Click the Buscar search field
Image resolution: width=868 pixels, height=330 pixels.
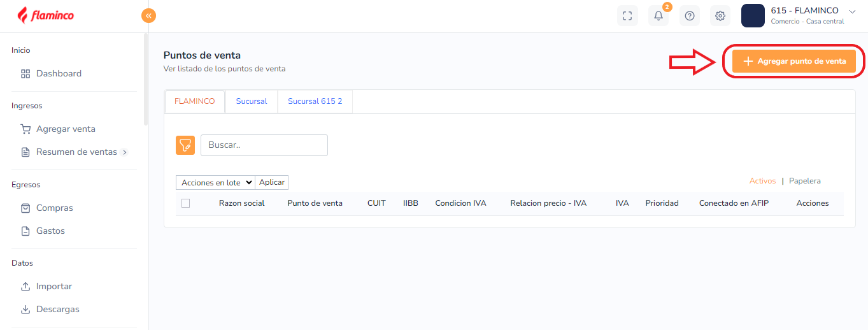pos(264,145)
